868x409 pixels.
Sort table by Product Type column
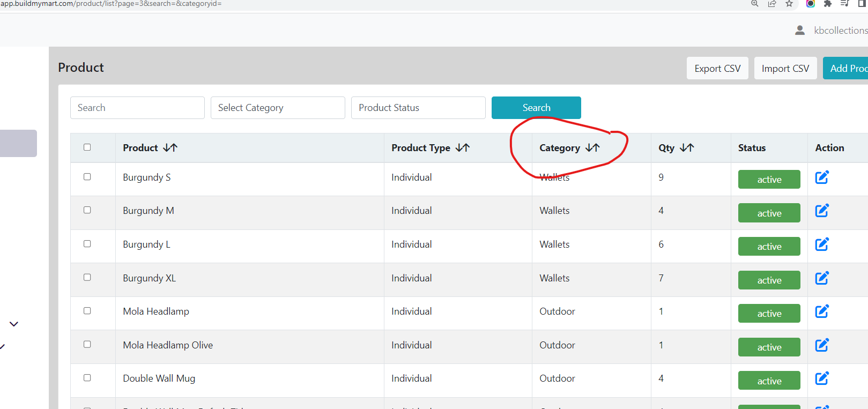[x=463, y=147]
